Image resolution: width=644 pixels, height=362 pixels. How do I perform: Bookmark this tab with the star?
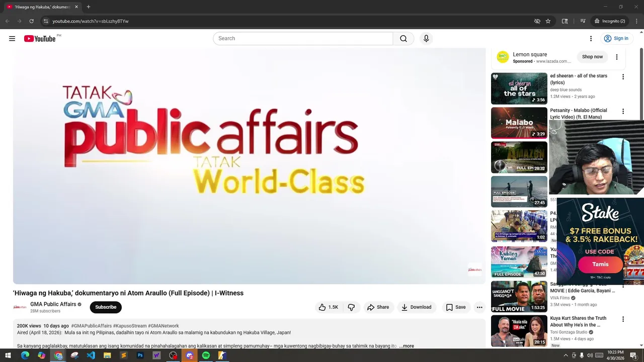coord(548,21)
